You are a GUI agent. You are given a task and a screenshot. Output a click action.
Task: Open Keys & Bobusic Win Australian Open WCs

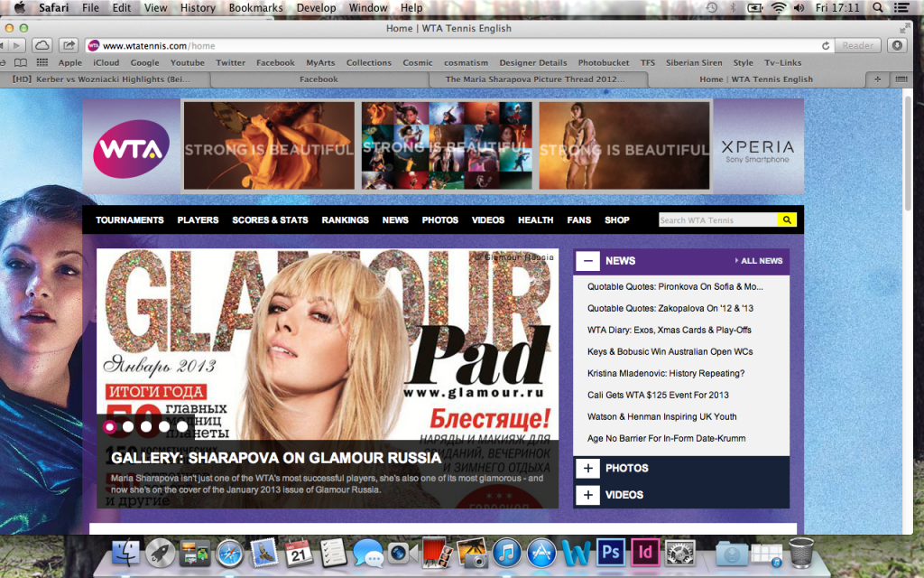coord(670,351)
